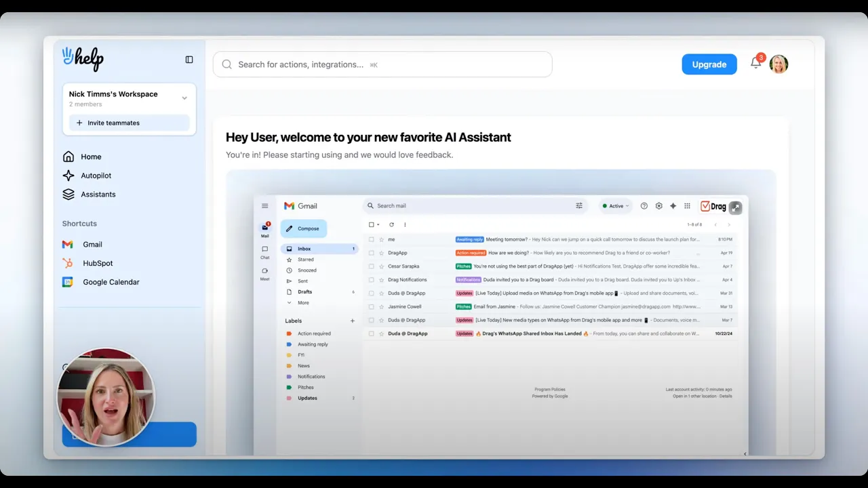Image resolution: width=868 pixels, height=488 pixels.
Task: Click the Gemini sparkle icon in Gmail
Action: click(x=673, y=206)
